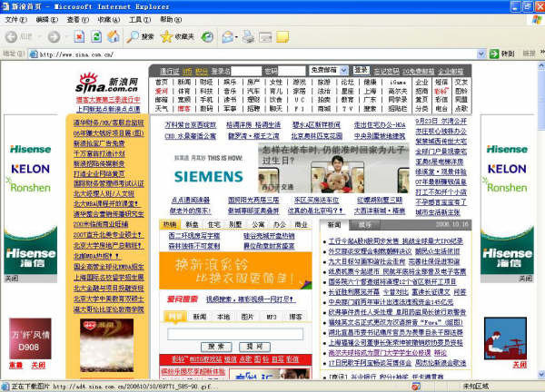
Task: Click the address bar URL field
Action: (x=257, y=54)
